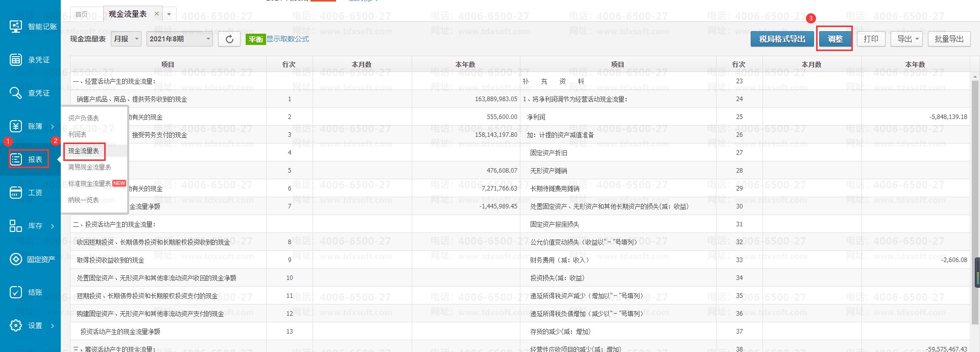The width and height of the screenshot is (980, 352).
Task: Click the 智能记账 sidebar icon
Action: [x=16, y=26]
